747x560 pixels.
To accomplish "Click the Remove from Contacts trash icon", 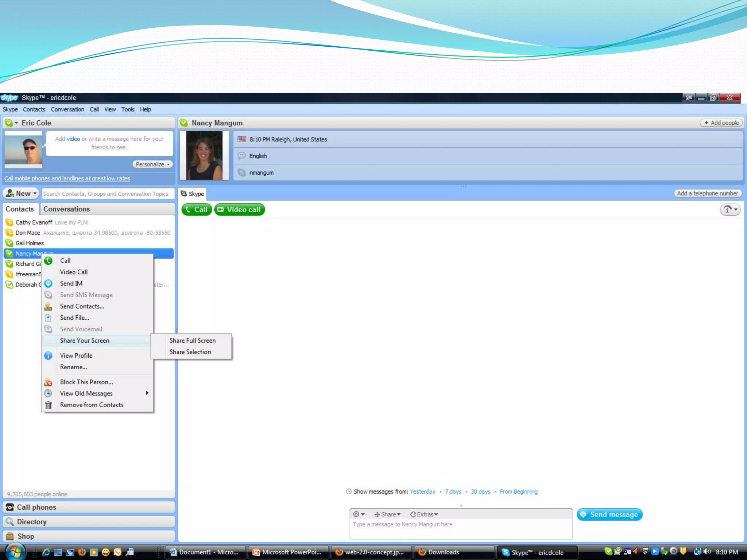I will [48, 405].
